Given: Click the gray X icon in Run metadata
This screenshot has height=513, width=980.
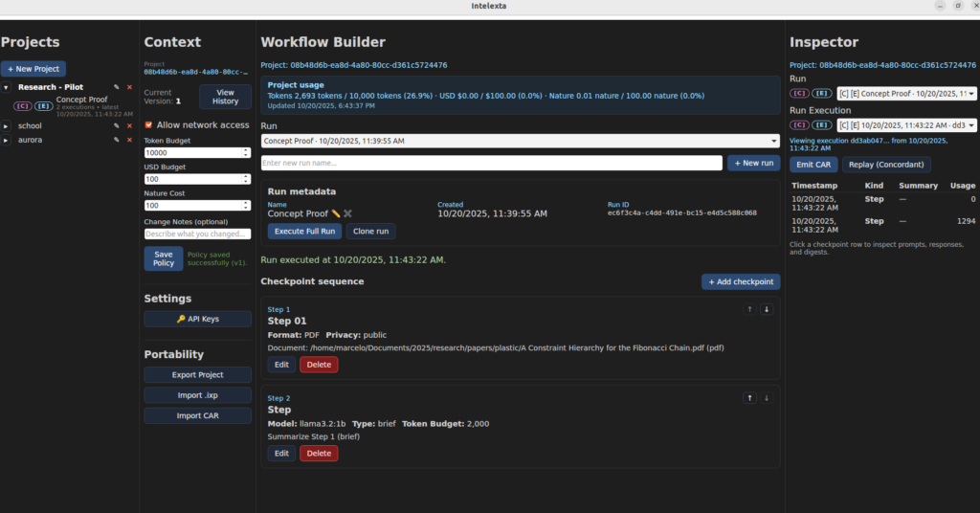Looking at the screenshot, I should point(348,213).
